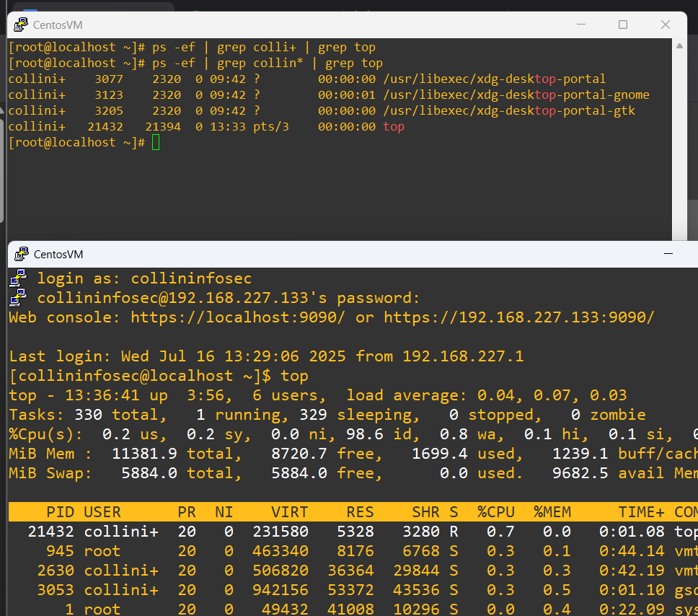The image size is (698, 616).
Task: Click the PuTTY icon beside the password prompt
Action: [18, 297]
